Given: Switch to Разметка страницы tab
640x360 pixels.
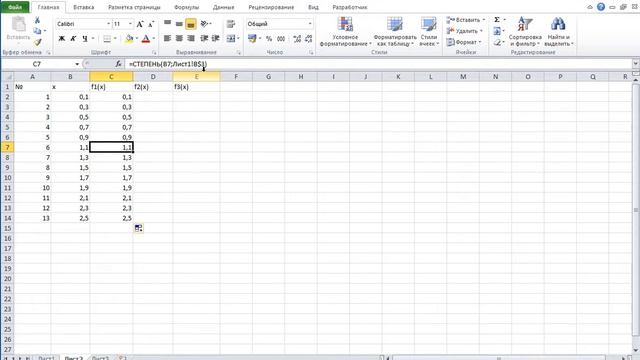Looking at the screenshot, I should [134, 7].
